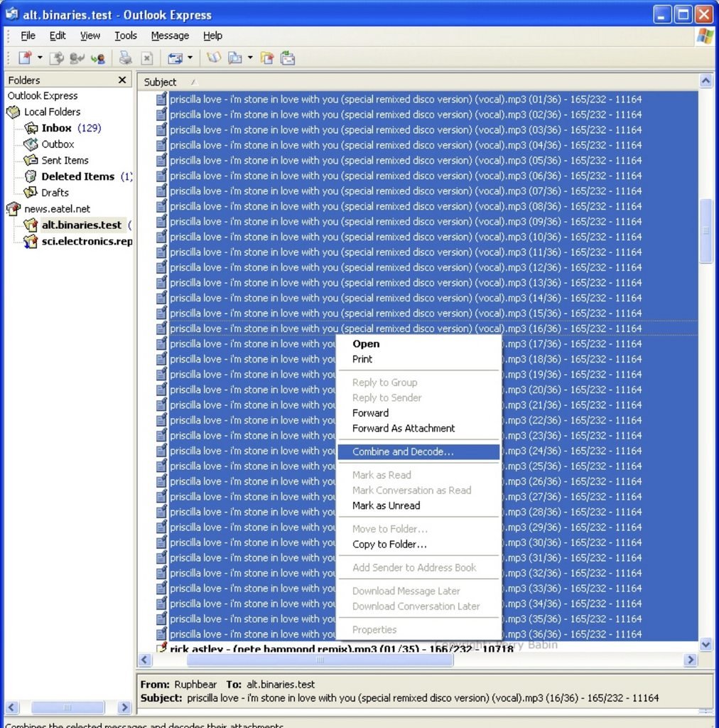Choose Open in the context menu

[419, 344]
